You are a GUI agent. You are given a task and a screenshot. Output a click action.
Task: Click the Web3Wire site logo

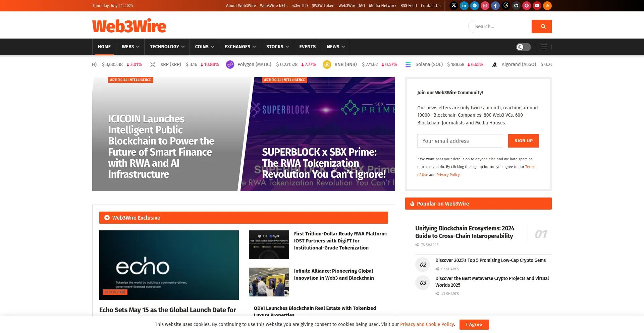pos(129,26)
